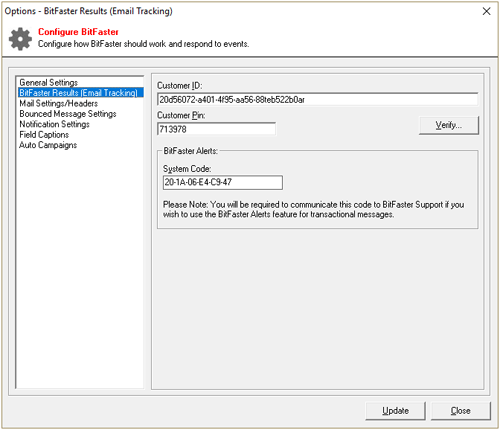Click the Customer ID label
Viewport: 500px width, 430px height.
tap(180, 86)
